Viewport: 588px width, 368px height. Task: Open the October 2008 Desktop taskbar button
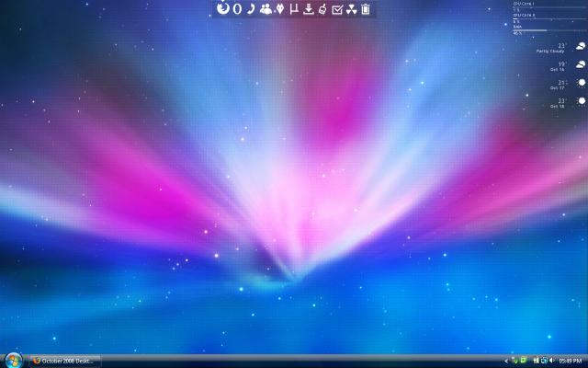click(x=65, y=362)
